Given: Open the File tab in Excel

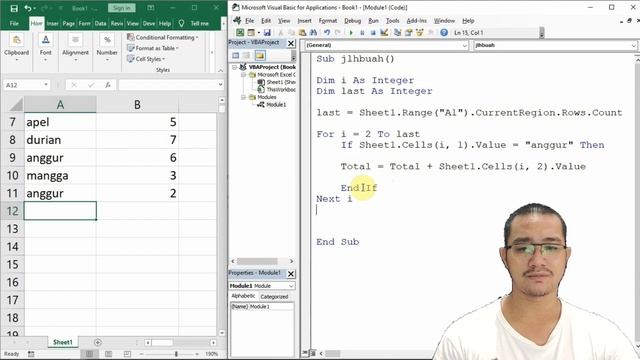Looking at the screenshot, I should click(x=14, y=24).
